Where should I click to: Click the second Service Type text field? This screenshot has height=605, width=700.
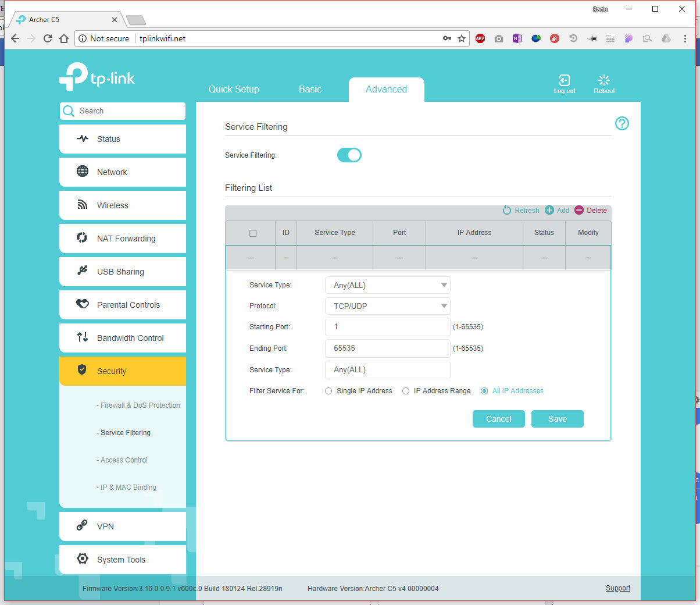point(388,370)
